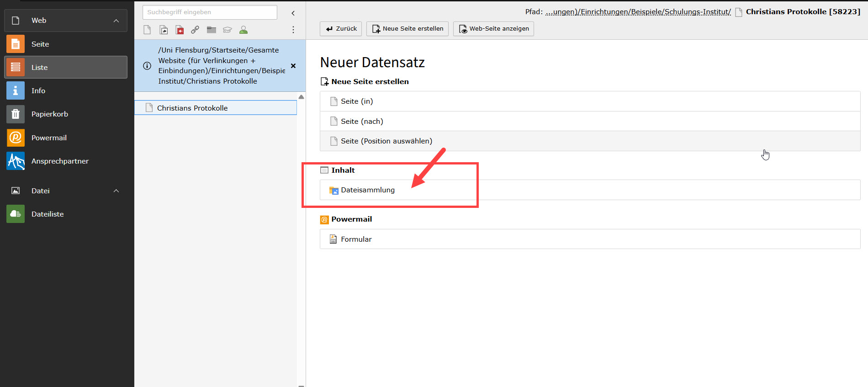The width and height of the screenshot is (868, 387).
Task: Open the Powermail module
Action: point(49,138)
